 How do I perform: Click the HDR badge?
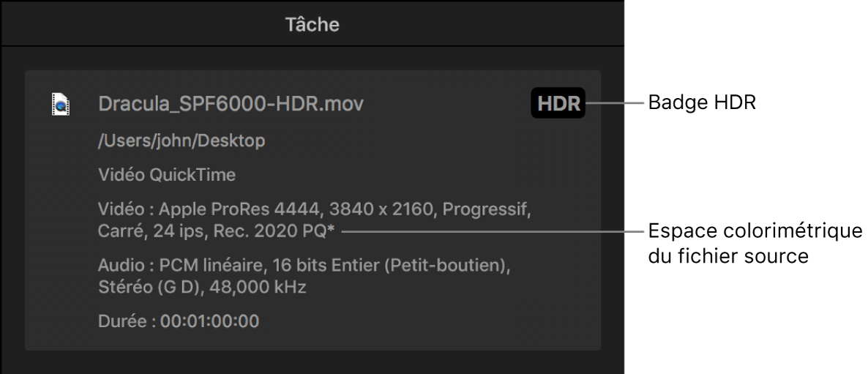(558, 105)
